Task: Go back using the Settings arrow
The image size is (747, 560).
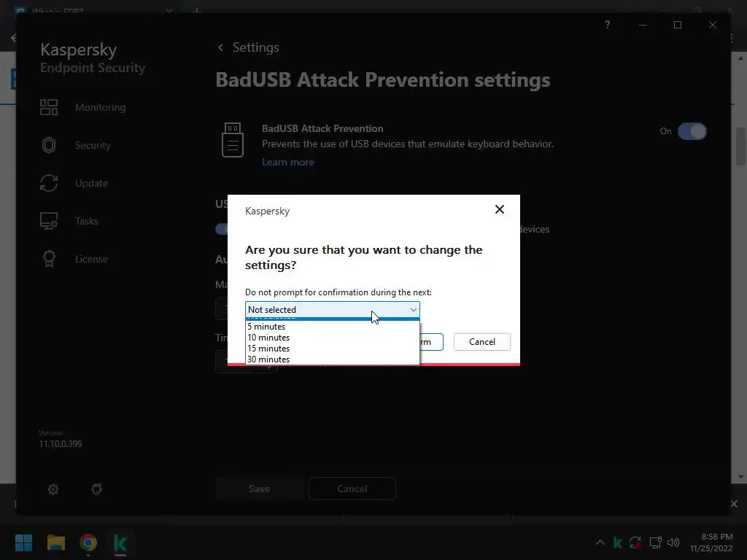Action: (x=220, y=47)
